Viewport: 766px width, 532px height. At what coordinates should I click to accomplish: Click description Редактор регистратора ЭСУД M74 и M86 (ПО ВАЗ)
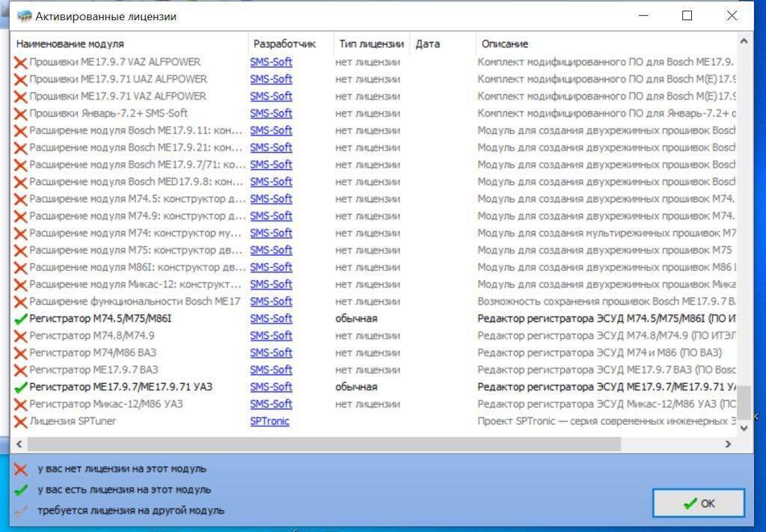tap(599, 352)
